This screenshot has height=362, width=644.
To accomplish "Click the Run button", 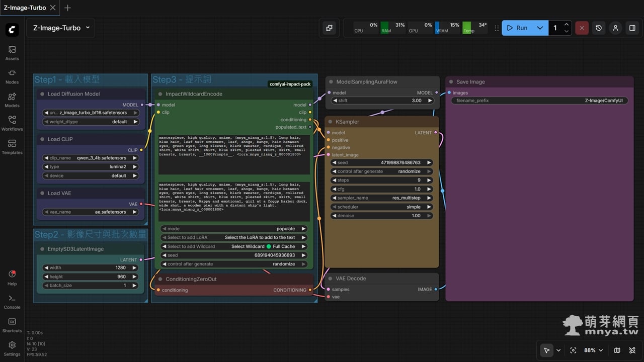I will (517, 28).
